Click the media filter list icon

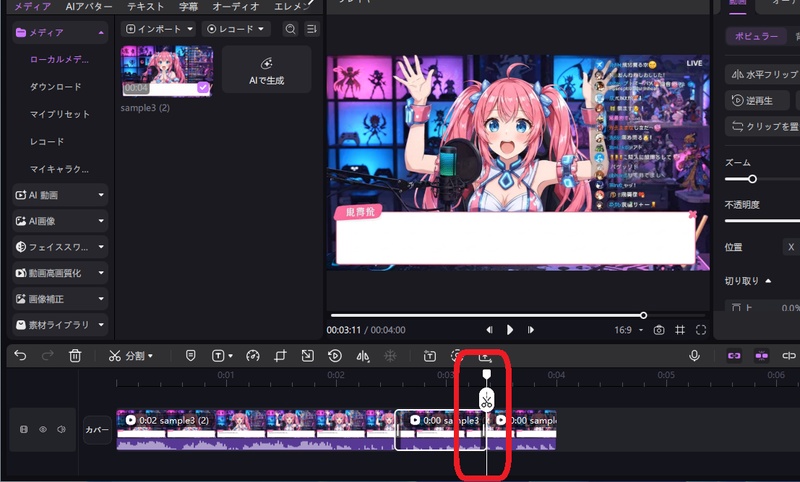tap(311, 29)
